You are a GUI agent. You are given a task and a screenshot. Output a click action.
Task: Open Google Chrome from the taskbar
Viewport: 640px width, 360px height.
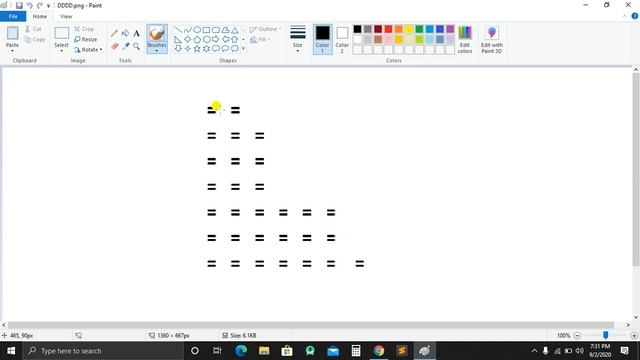click(x=379, y=351)
